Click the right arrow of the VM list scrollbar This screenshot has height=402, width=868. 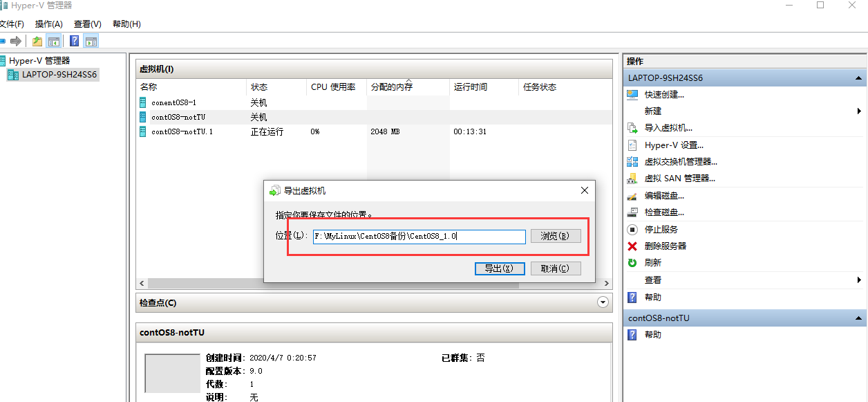coord(607,284)
